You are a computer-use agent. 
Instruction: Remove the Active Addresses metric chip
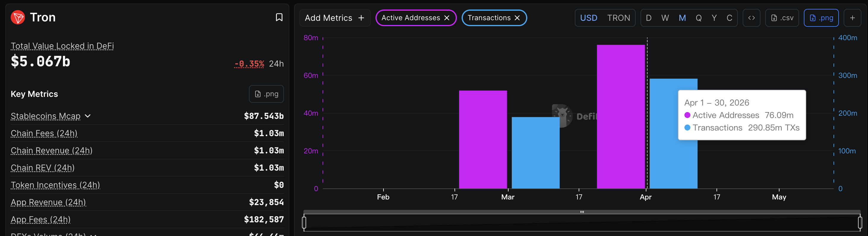(x=447, y=18)
